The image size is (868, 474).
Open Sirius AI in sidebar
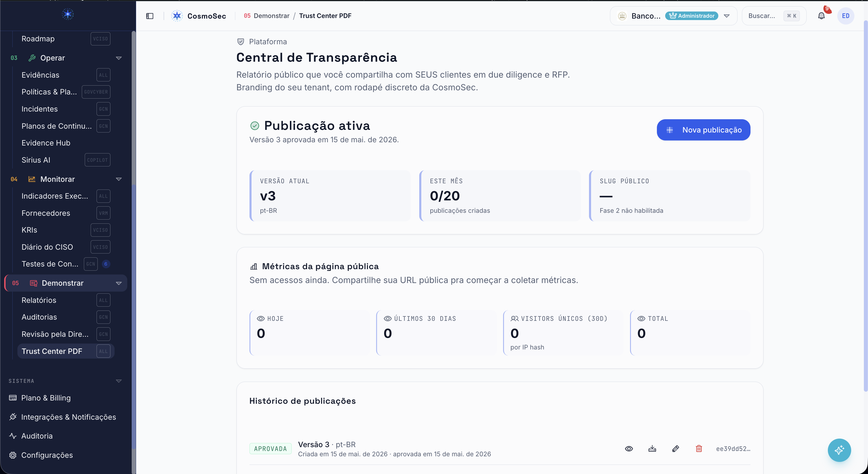tap(66, 160)
